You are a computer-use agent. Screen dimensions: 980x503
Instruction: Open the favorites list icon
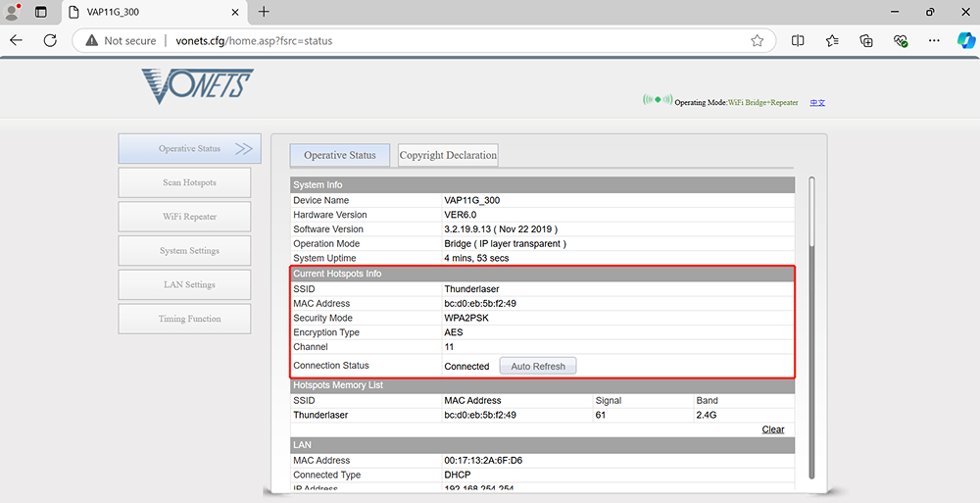832,41
